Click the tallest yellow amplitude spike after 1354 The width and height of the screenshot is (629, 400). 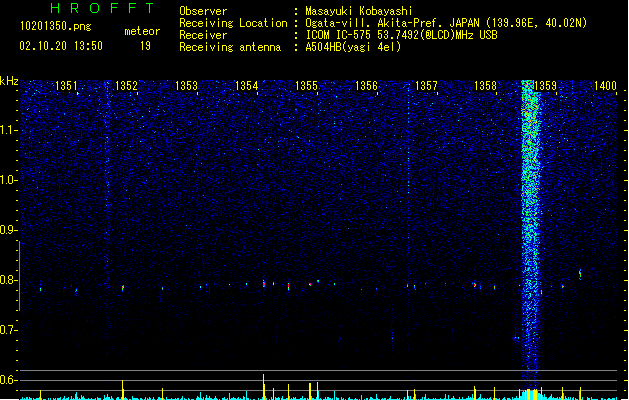(264, 387)
